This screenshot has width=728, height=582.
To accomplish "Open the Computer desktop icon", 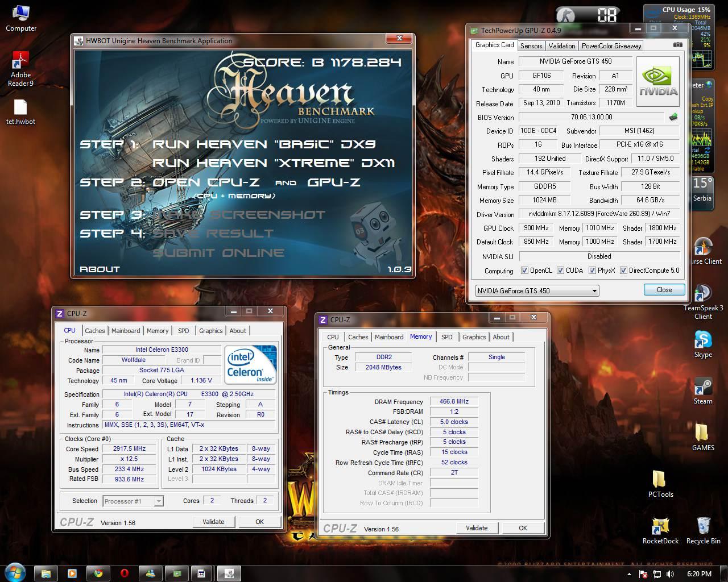I will (21, 19).
